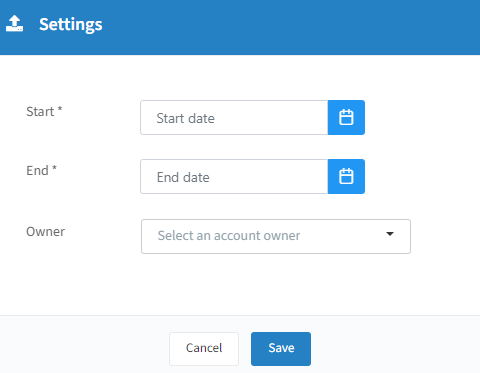
Task: Click the Save button
Action: (281, 348)
